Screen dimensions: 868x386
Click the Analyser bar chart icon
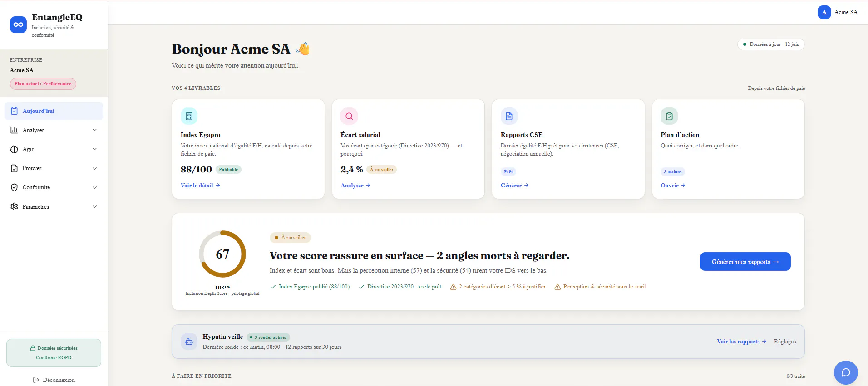(x=14, y=130)
